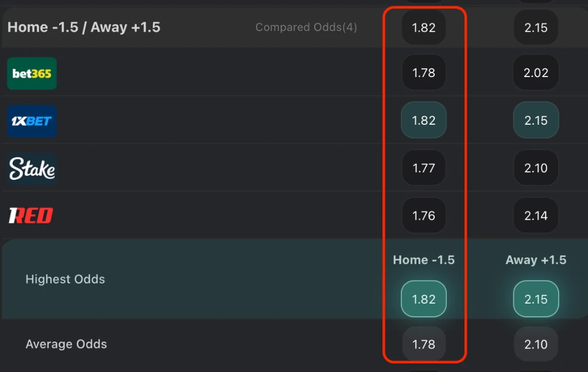The image size is (588, 372).
Task: Click the top row 2.15 odds button
Action: tap(535, 27)
